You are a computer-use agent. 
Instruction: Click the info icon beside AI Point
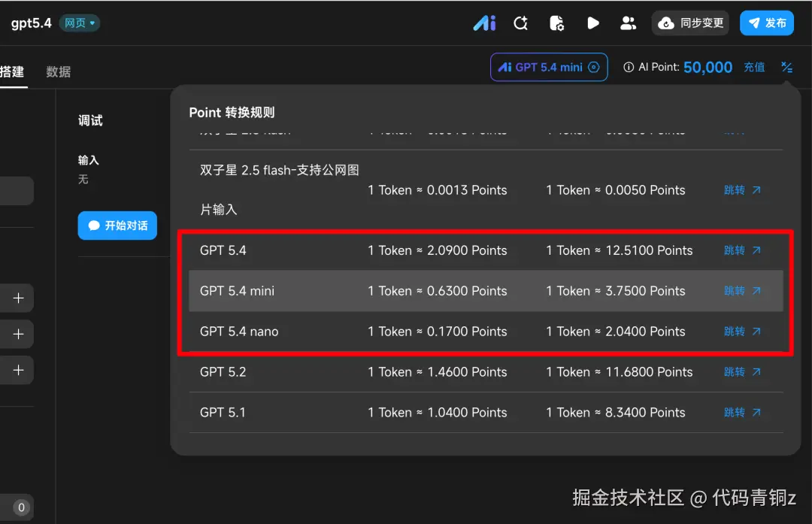(628, 68)
